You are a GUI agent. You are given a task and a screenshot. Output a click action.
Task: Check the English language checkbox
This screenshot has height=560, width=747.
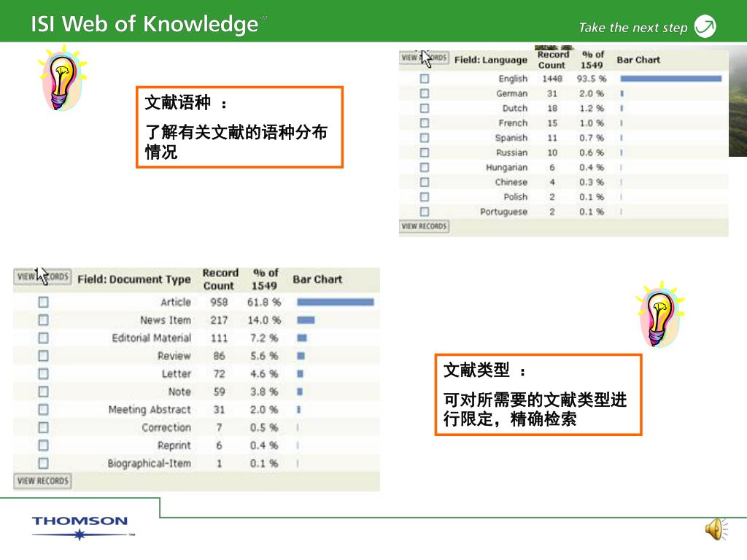[x=425, y=79]
